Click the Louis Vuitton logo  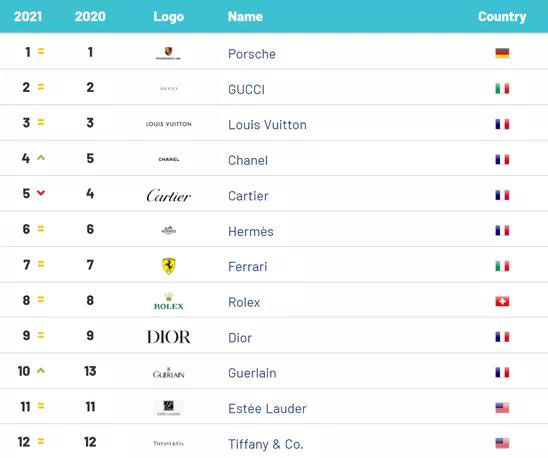[x=169, y=124]
